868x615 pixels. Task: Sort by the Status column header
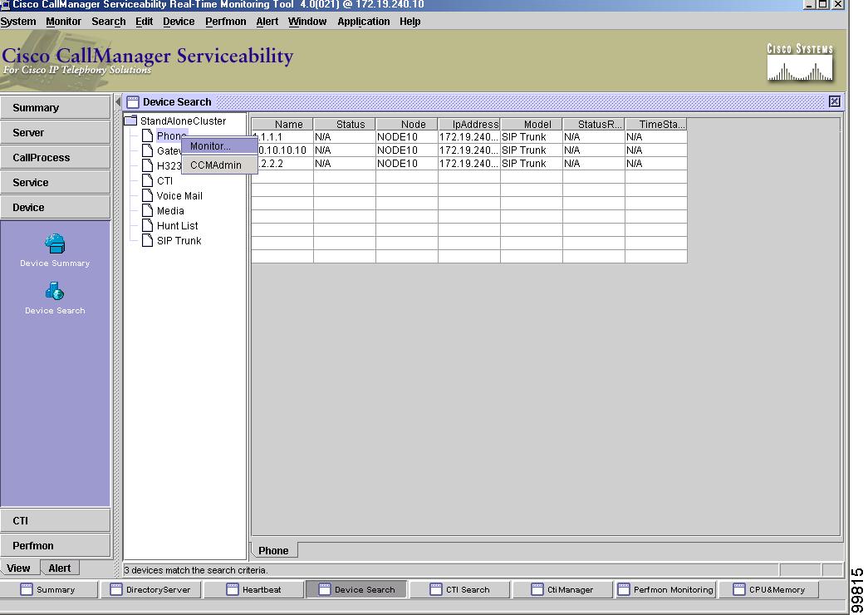coord(345,124)
